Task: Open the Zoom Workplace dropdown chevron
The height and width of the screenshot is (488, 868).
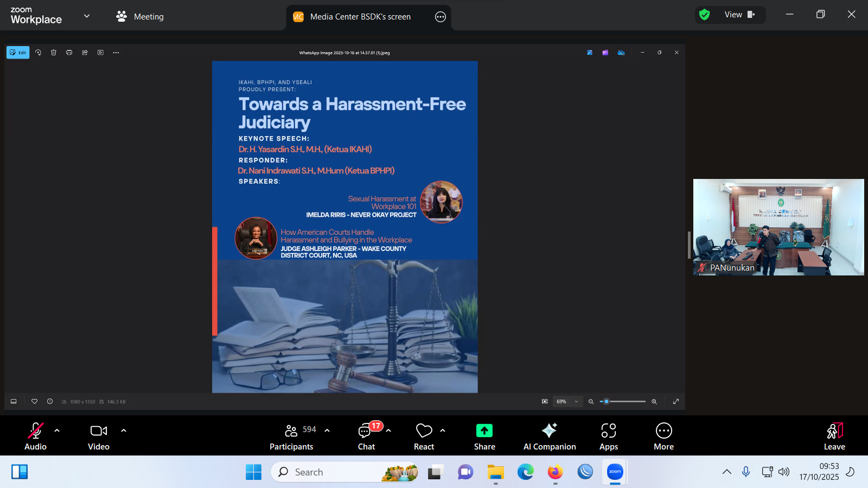Action: coord(87,16)
